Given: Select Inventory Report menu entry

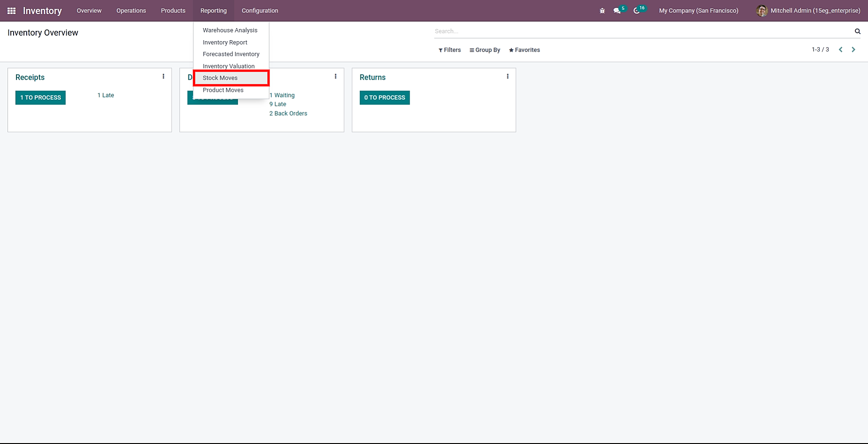Looking at the screenshot, I should tap(225, 43).
